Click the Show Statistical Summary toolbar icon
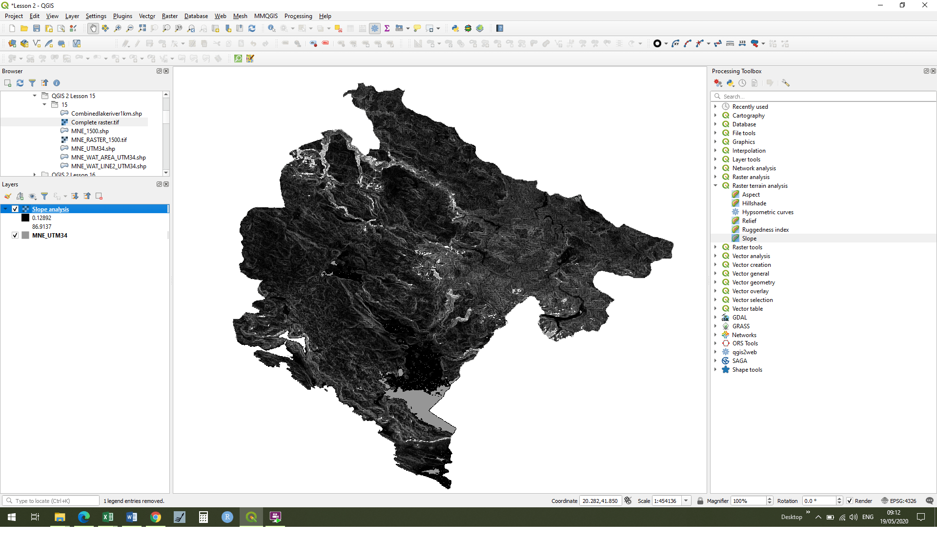The image size is (937, 560). (x=387, y=28)
